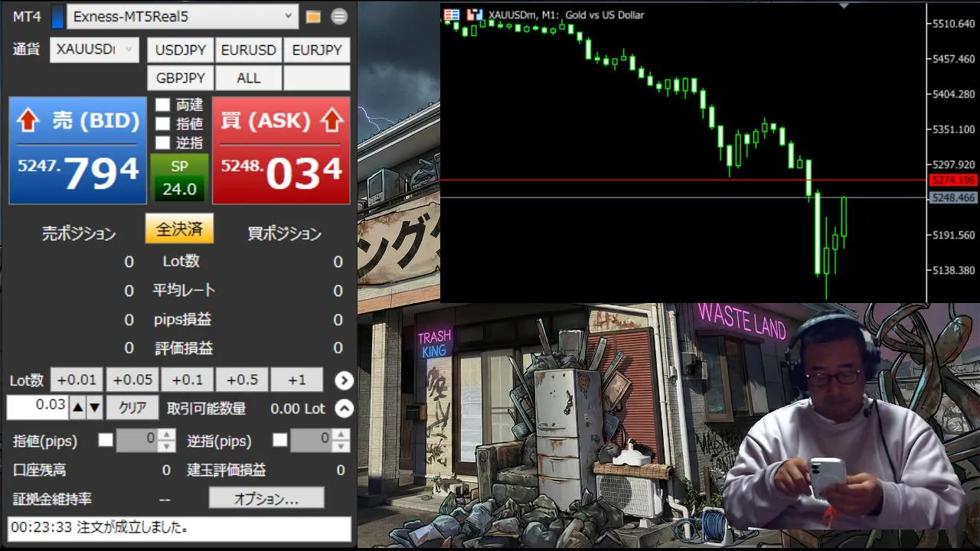
Task: Click the 逆指(pips) numeric spinner field
Action: pos(320,440)
